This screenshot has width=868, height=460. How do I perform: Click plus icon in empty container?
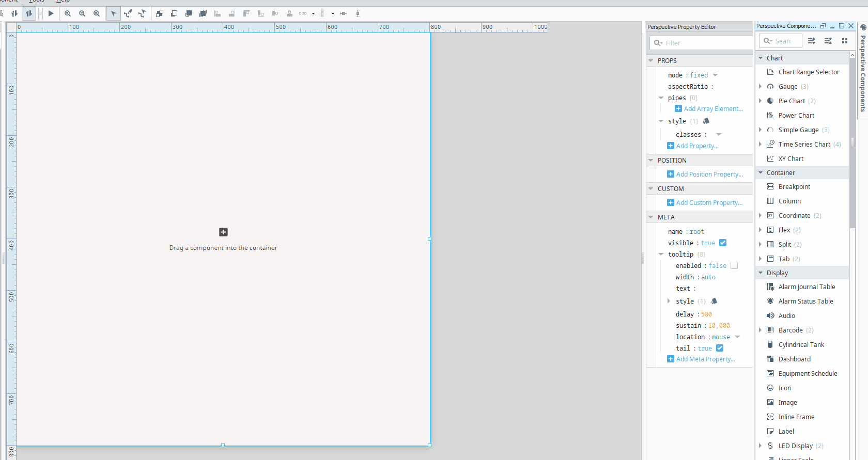pyautogui.click(x=223, y=232)
